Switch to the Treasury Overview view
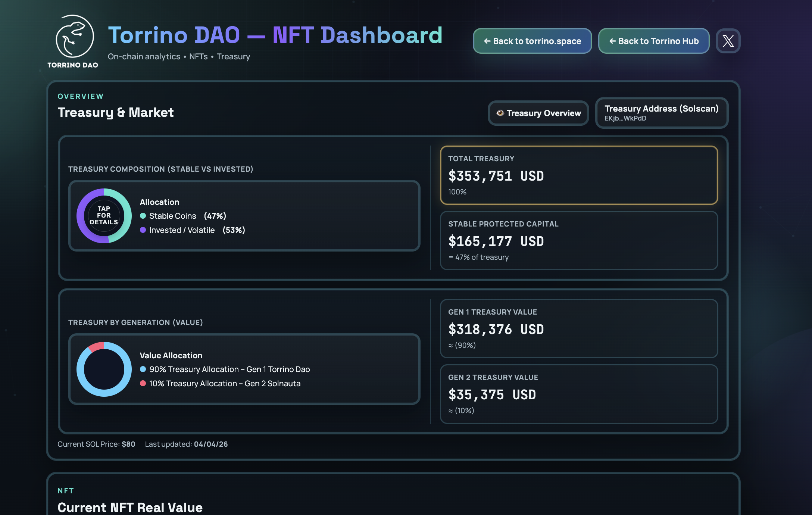Screen dimensions: 812x515 click(x=538, y=113)
